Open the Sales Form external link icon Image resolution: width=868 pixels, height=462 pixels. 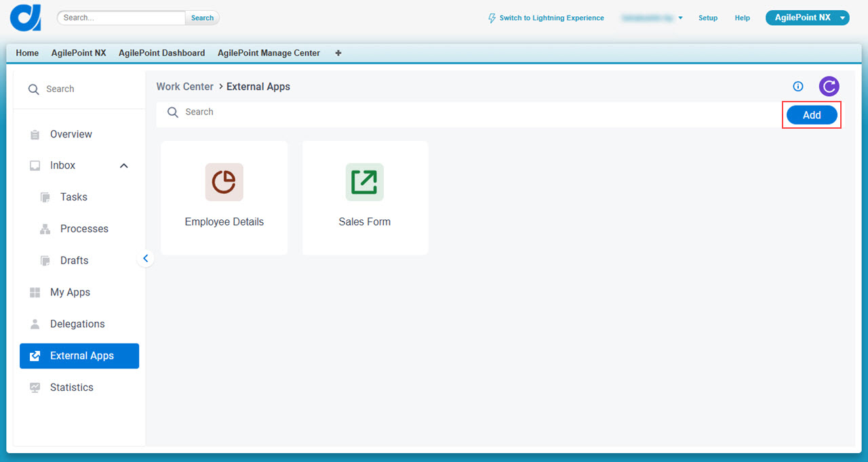click(364, 182)
